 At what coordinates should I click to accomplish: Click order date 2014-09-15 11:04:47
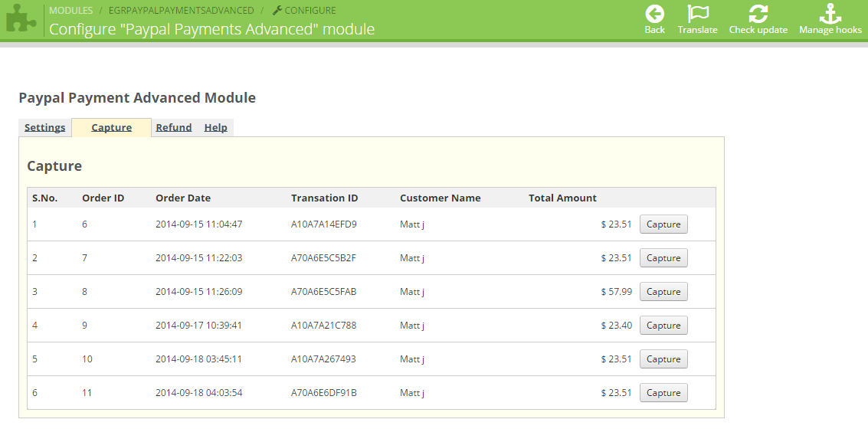[198, 224]
